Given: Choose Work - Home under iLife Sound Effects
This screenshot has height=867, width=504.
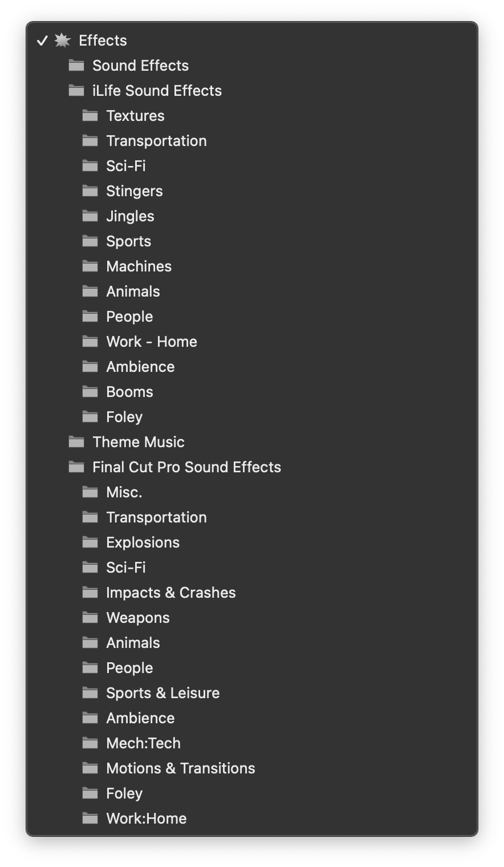Looking at the screenshot, I should (x=252, y=342).
